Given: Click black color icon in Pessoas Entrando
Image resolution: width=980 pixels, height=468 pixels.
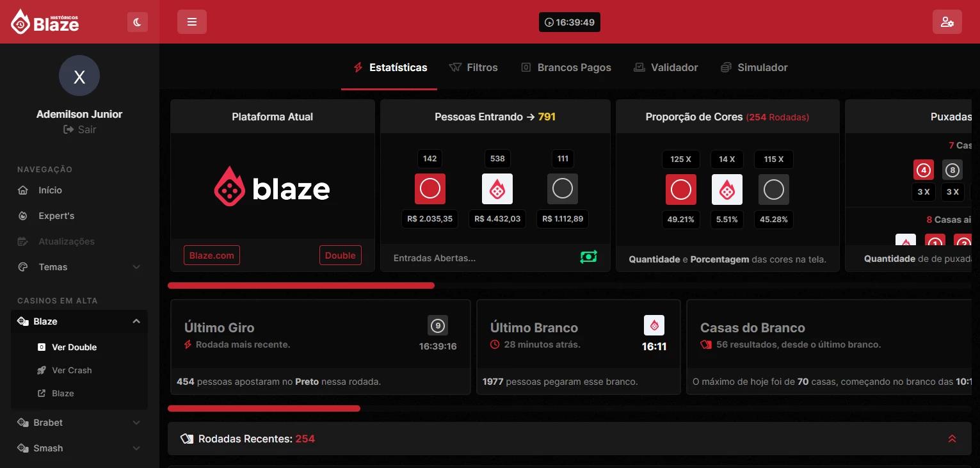Looking at the screenshot, I should tap(563, 189).
